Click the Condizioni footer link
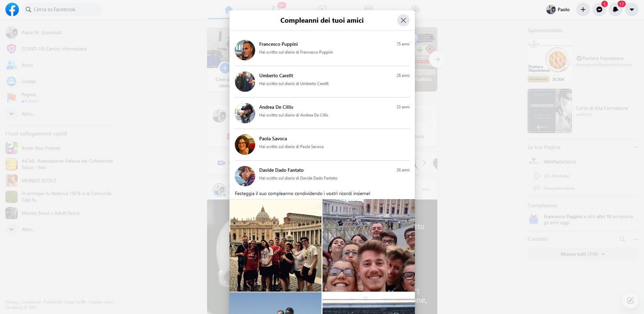This screenshot has width=644, height=314. [x=31, y=302]
